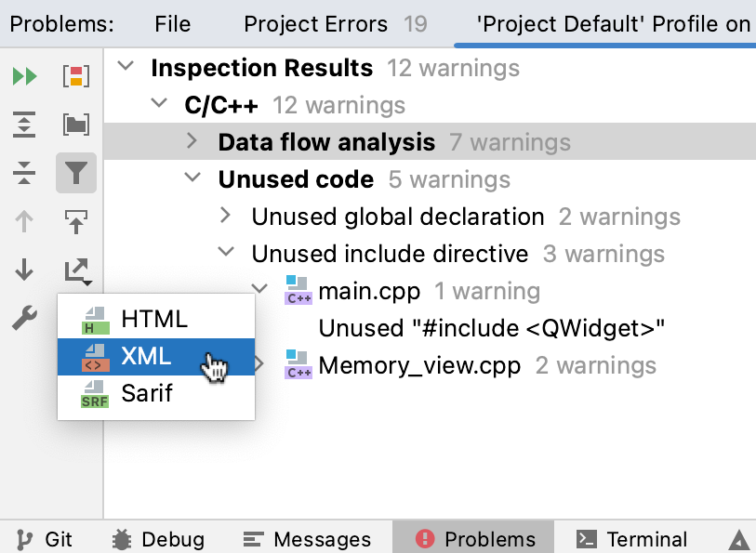The height and width of the screenshot is (553, 756).
Task: Jump to next problem with down arrow icon
Action: 23,271
